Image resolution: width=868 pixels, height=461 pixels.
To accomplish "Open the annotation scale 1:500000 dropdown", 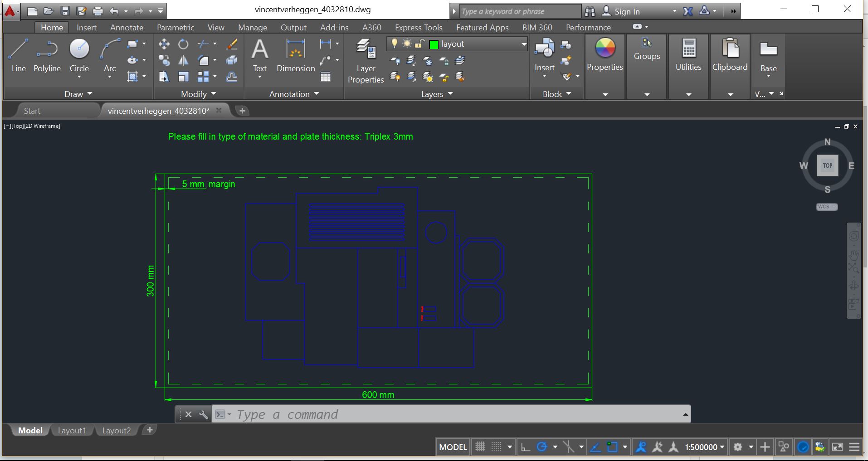I will click(705, 447).
